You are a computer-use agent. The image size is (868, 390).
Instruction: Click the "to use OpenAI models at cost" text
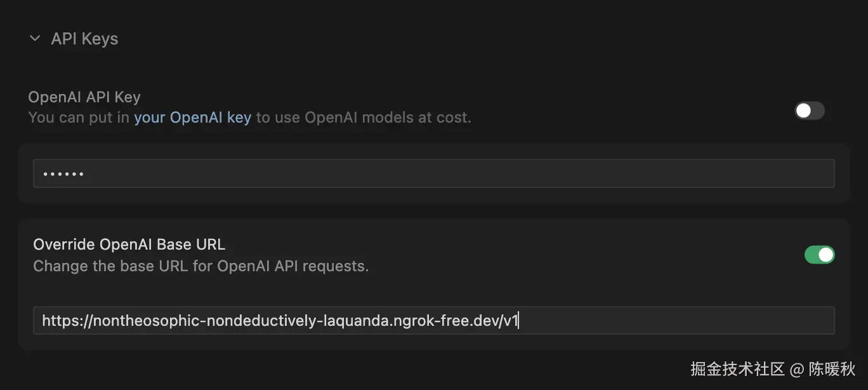click(x=364, y=118)
